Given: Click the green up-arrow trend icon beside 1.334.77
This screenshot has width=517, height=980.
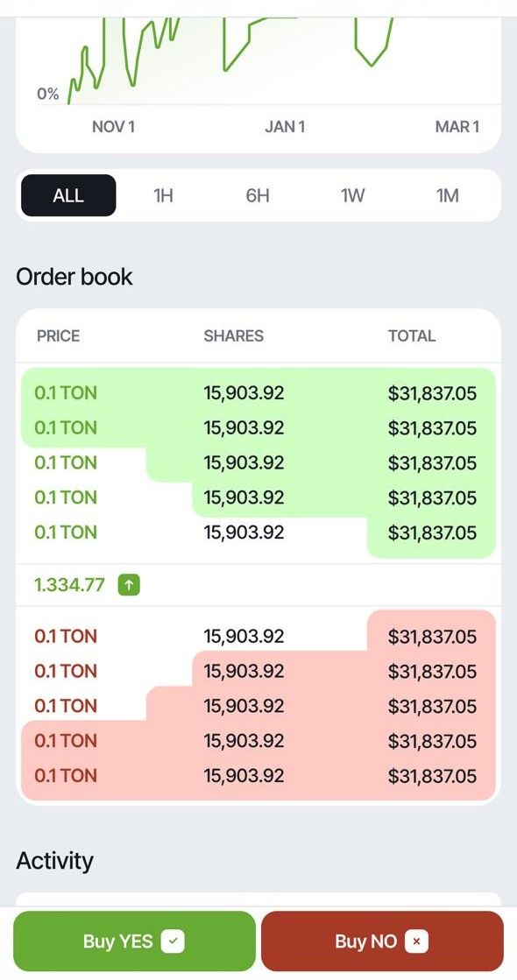Looking at the screenshot, I should [x=128, y=584].
